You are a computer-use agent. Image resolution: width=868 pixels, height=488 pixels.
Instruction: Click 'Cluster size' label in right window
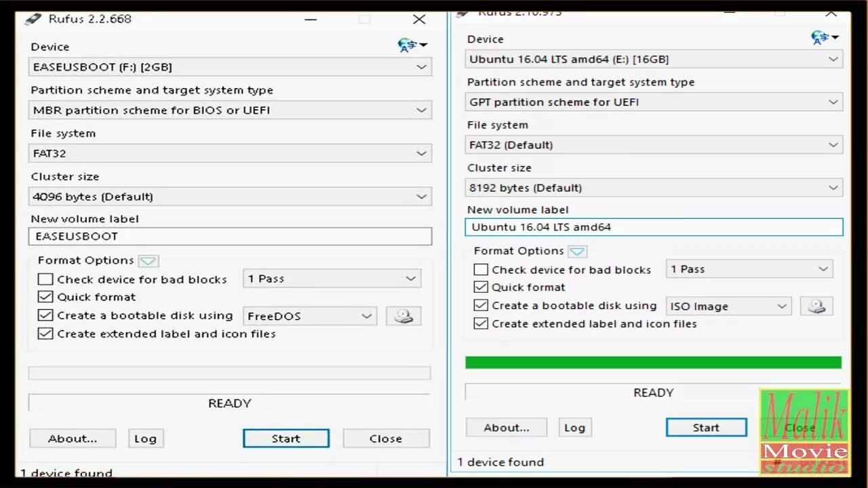pyautogui.click(x=499, y=167)
